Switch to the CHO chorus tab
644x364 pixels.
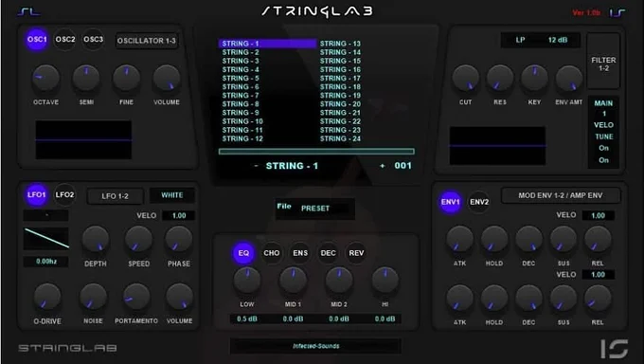point(272,253)
